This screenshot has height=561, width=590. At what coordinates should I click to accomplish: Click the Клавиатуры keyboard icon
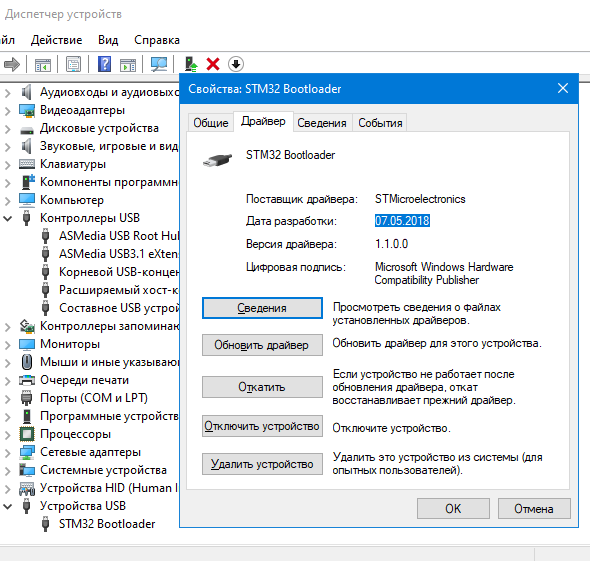click(x=27, y=164)
